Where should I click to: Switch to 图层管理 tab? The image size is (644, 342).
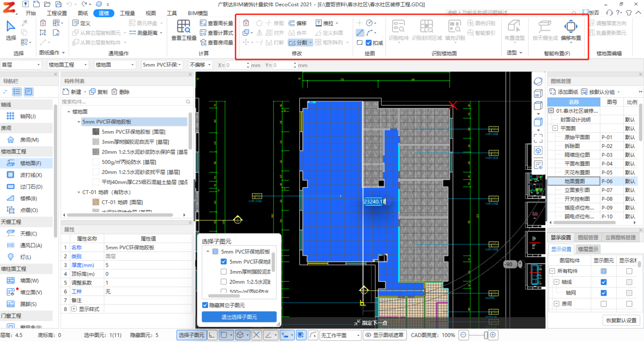point(588,237)
